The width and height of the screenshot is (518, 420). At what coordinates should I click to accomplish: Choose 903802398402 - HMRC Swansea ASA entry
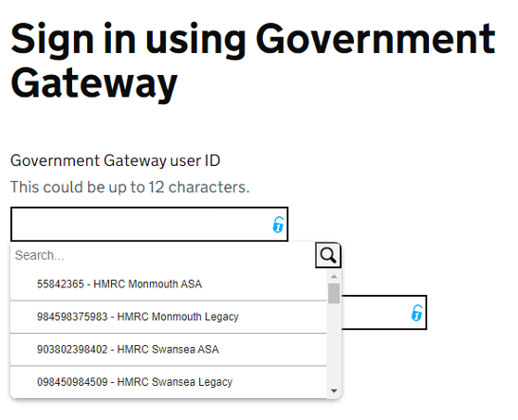[169, 350]
